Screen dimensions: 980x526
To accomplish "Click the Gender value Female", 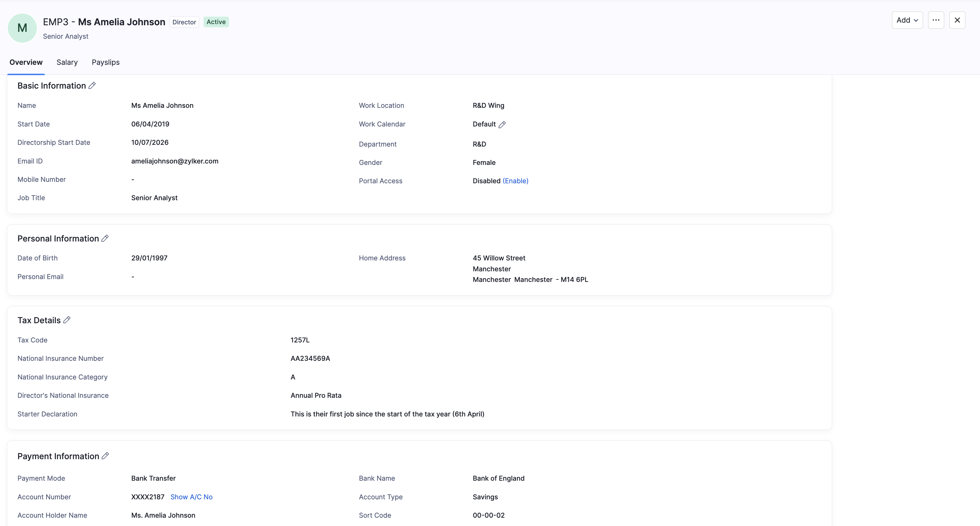I will click(x=484, y=163).
